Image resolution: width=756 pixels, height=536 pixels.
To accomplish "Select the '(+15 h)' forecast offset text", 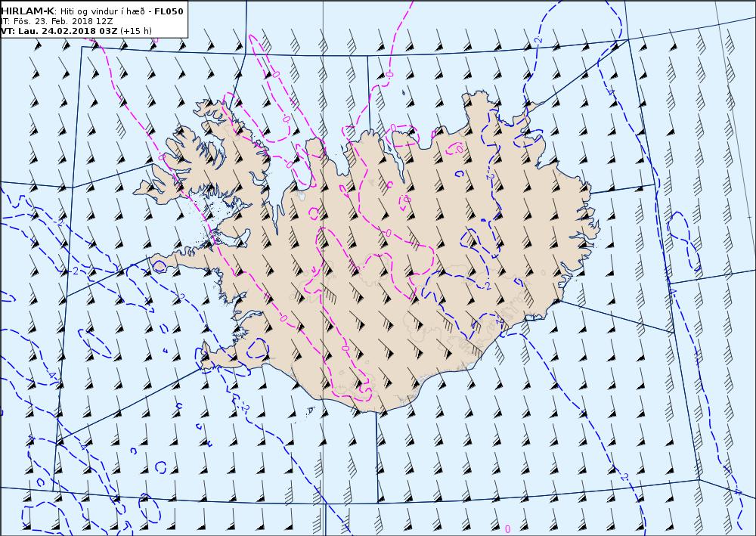I will click(x=136, y=31).
